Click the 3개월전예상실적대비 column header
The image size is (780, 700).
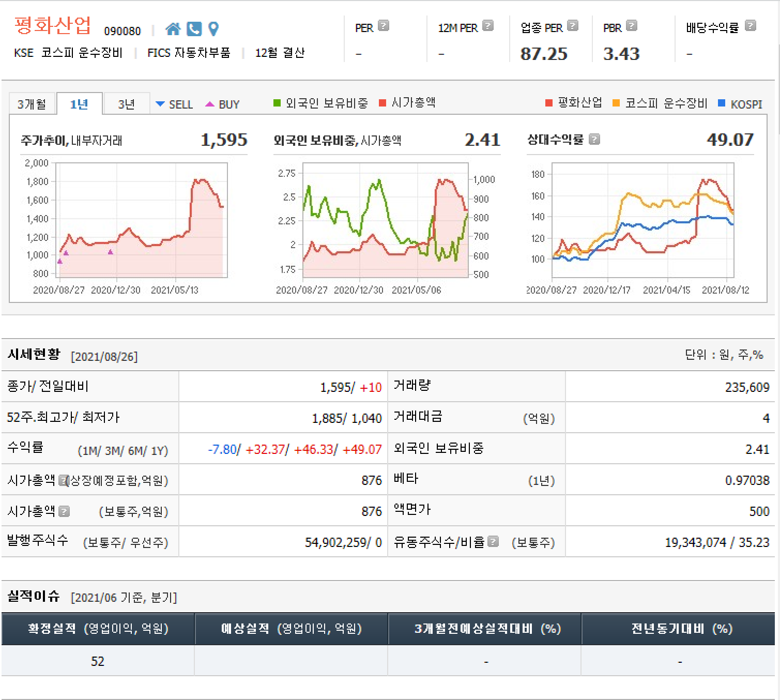[484, 629]
